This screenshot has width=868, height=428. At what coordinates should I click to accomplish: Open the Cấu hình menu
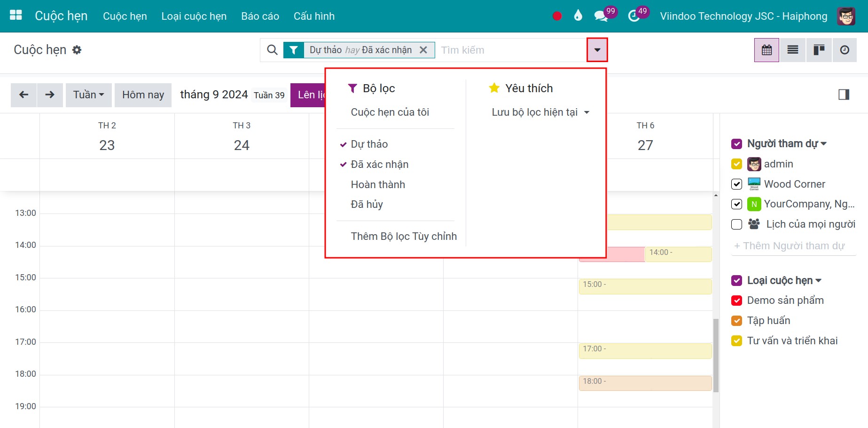coord(314,16)
